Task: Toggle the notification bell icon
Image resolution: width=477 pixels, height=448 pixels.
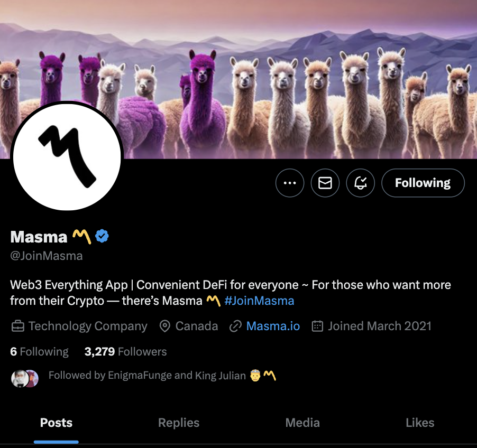Action: pyautogui.click(x=361, y=183)
